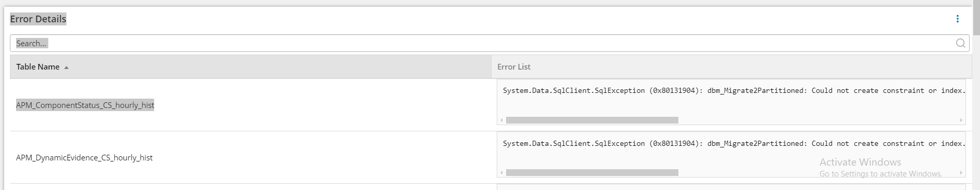Click the first SqlException error text
The width and height of the screenshot is (980, 190).
[x=734, y=90]
